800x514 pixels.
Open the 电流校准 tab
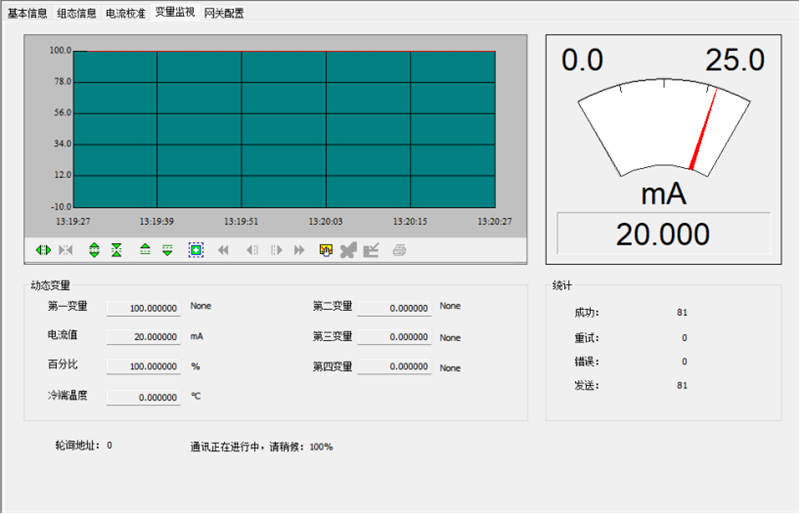(x=126, y=13)
